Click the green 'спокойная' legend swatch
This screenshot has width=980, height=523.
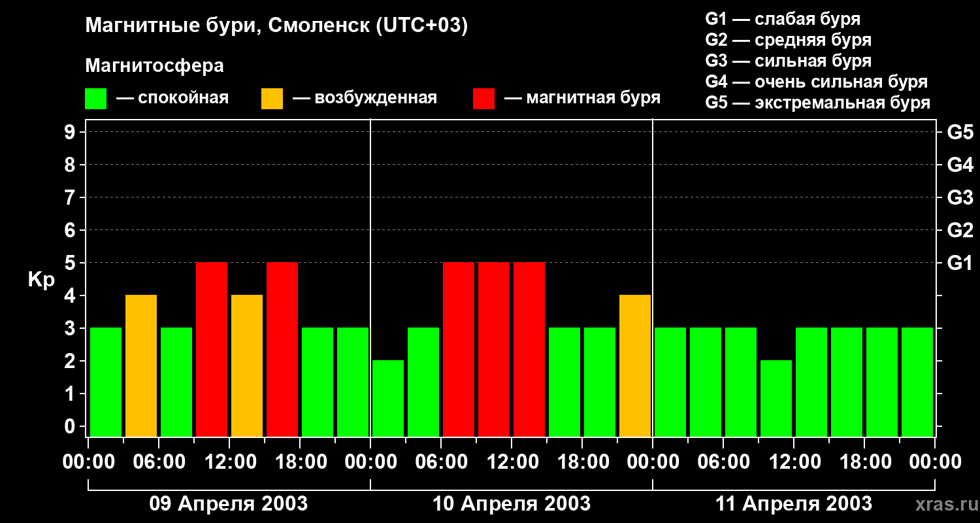pos(95,99)
